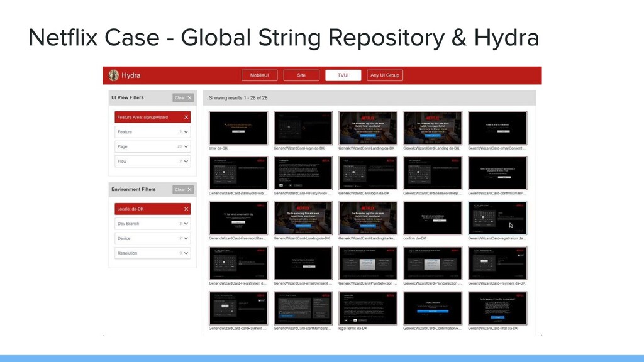Image resolution: width=644 pixels, height=362 pixels.
Task: Open the GenericWizardCard-Payment da-DK thumbnail
Action: pos(497,263)
